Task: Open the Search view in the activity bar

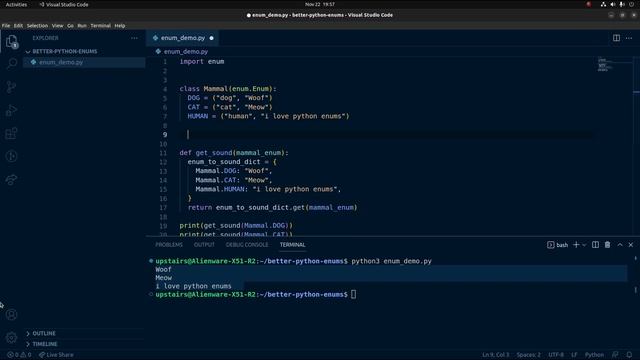Action: [x=12, y=63]
